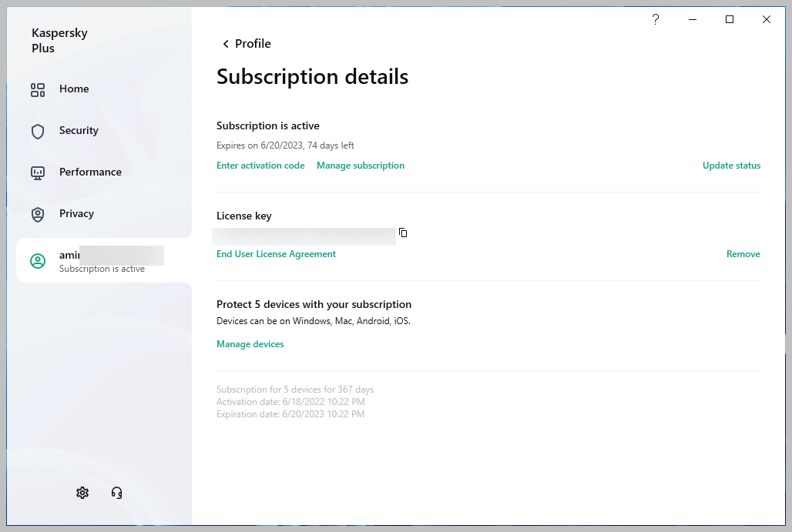Copy the license key with copy icon
Image resolution: width=792 pixels, height=532 pixels.
(x=403, y=233)
